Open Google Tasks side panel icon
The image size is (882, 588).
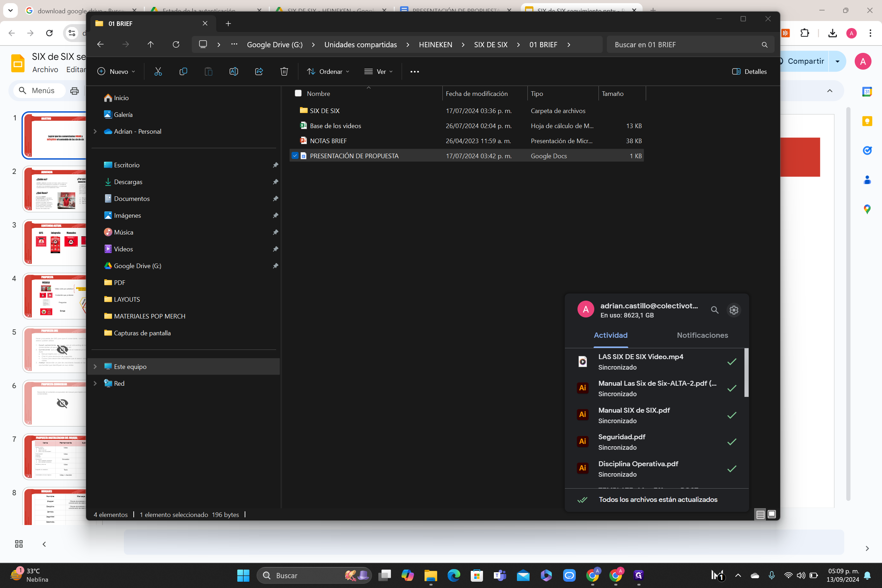(867, 150)
